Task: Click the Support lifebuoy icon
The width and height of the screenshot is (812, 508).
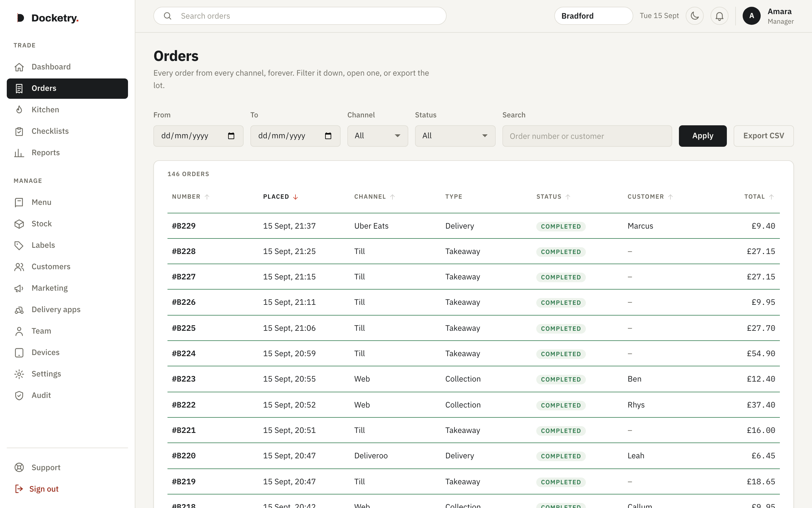Action: [19, 467]
